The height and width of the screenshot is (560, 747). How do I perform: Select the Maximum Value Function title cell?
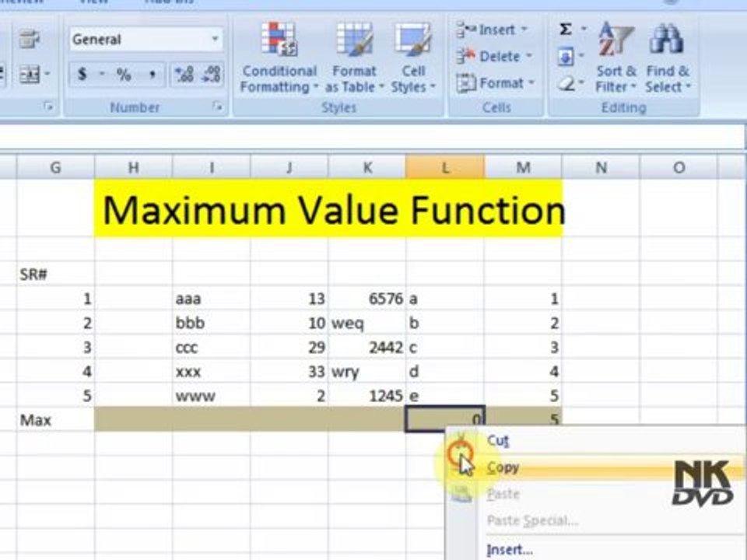pos(328,208)
